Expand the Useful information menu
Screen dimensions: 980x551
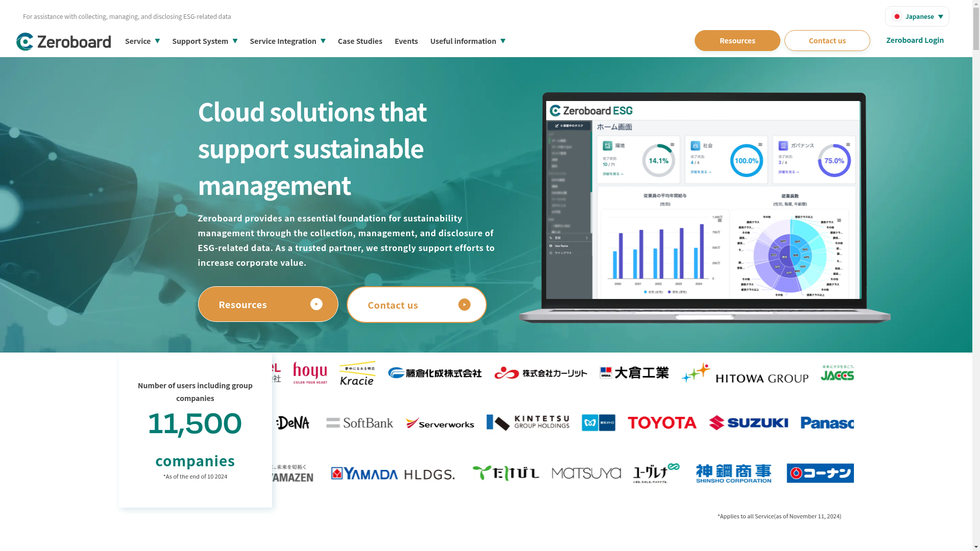468,41
